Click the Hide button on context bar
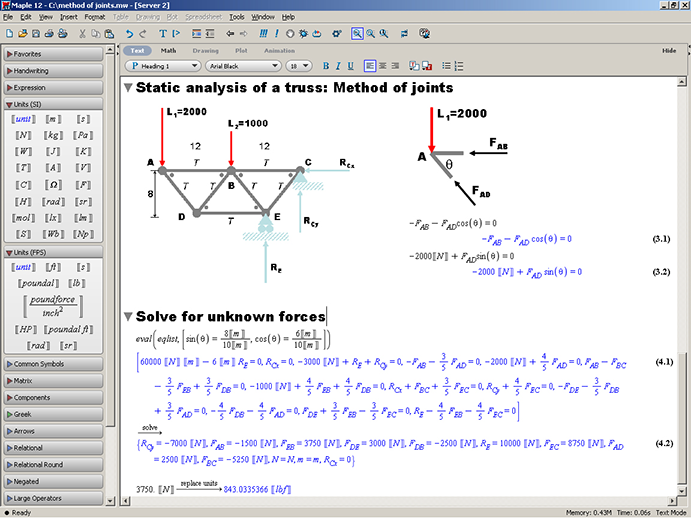This screenshot has height=518, width=691. point(669,49)
